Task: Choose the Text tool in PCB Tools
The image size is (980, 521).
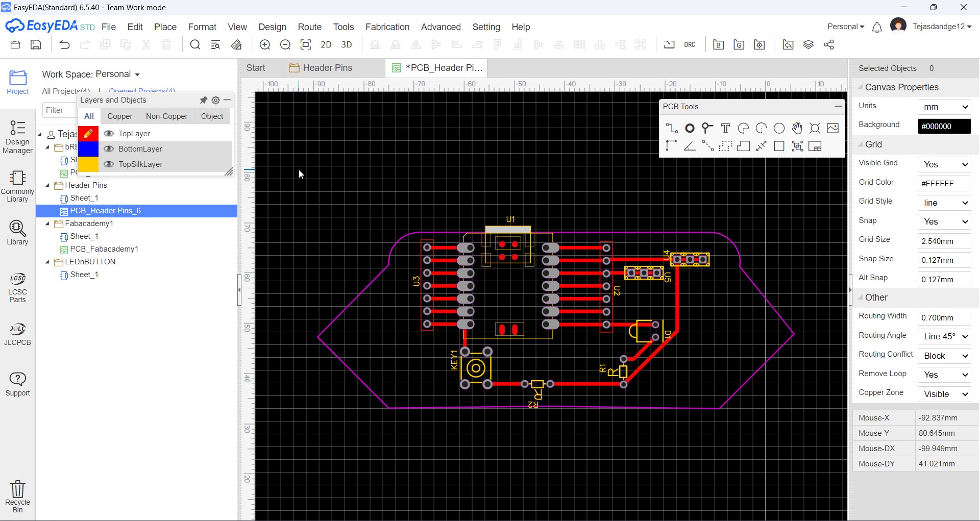Action: [726, 128]
